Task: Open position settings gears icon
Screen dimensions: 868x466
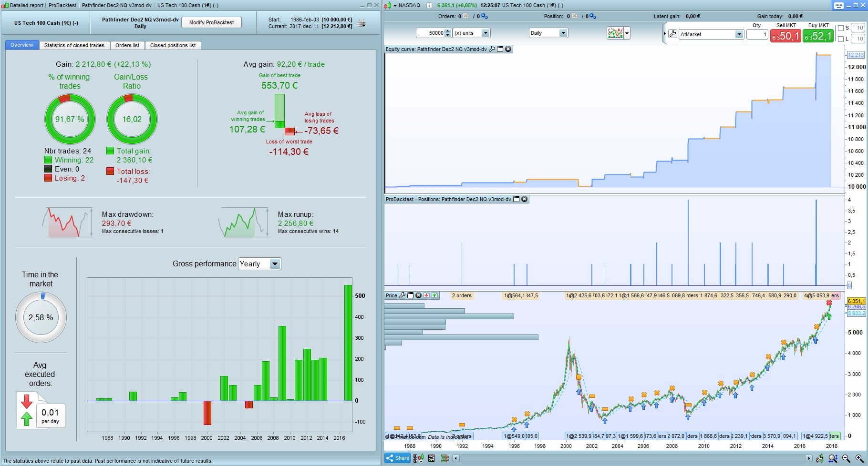Action: (x=592, y=16)
